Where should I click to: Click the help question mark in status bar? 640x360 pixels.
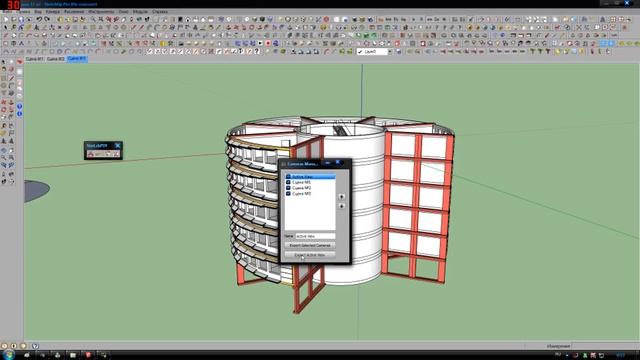[x=35, y=346]
